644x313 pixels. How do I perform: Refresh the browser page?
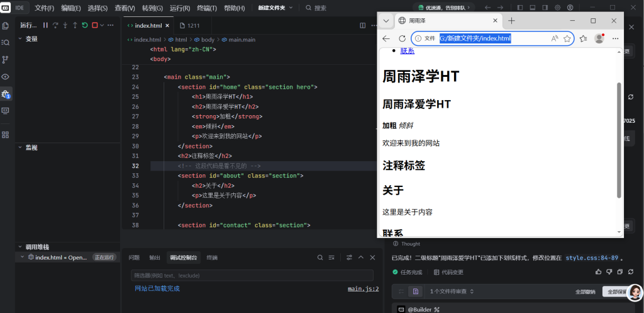click(402, 38)
